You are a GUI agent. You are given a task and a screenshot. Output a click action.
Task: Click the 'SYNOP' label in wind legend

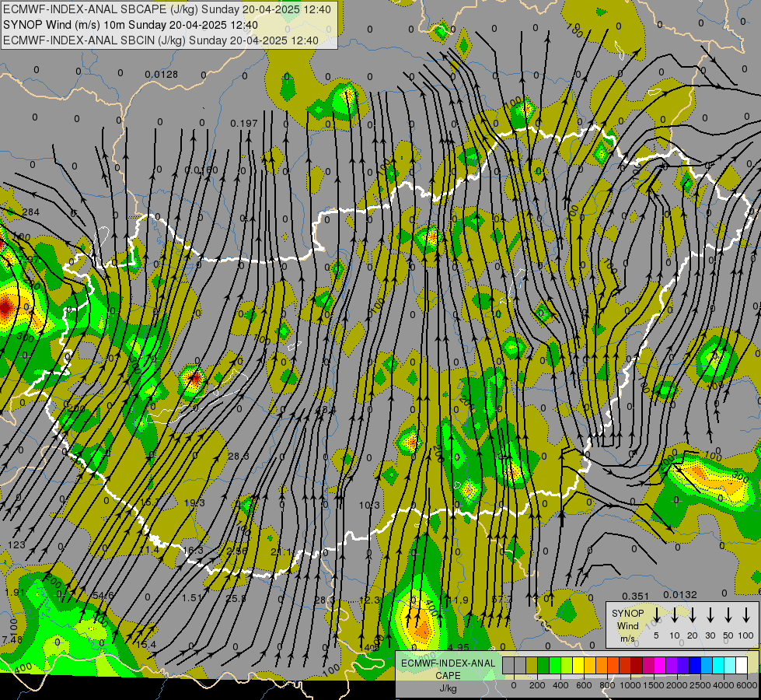click(x=627, y=614)
